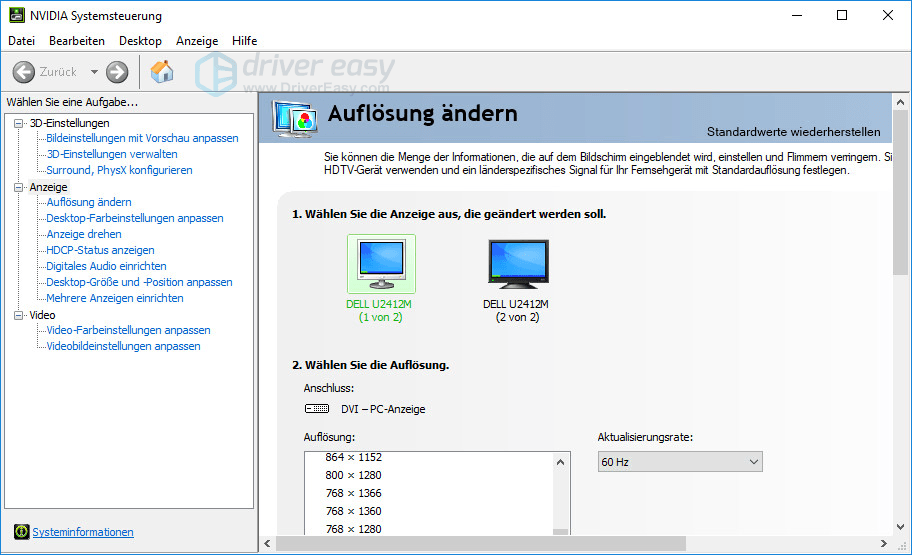Click the Systeminformationen link

tap(83, 532)
